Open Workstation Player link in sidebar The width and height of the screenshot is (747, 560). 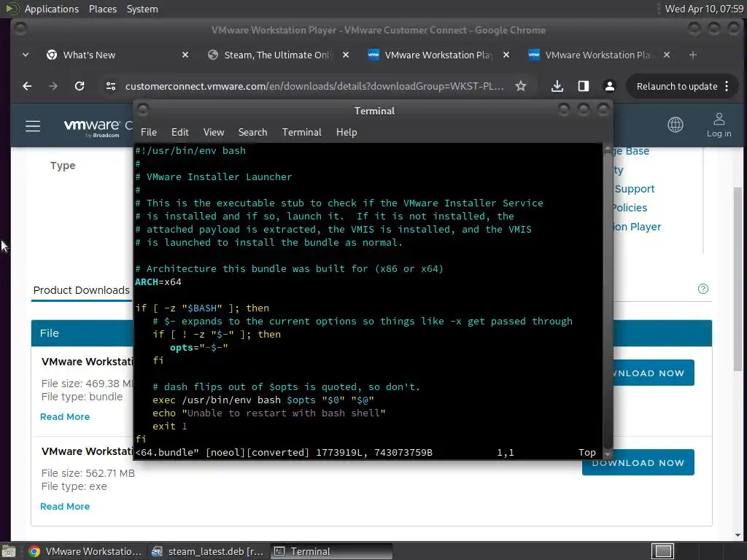click(x=637, y=227)
